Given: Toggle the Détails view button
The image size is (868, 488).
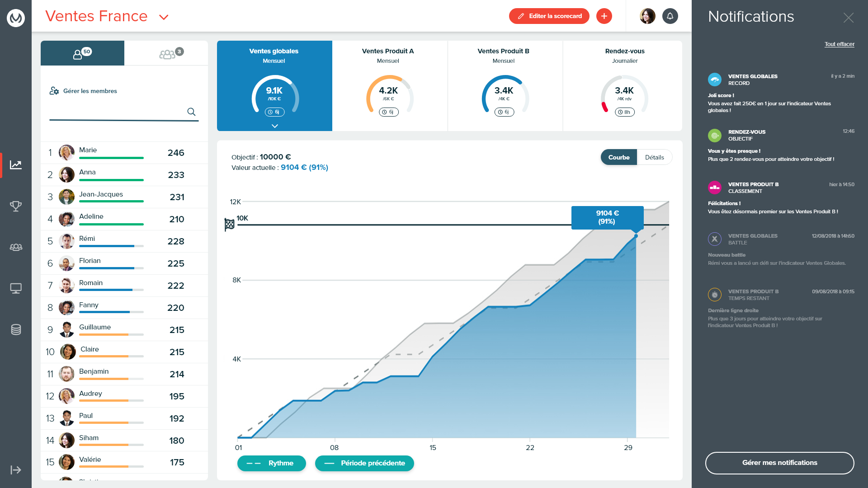Looking at the screenshot, I should [655, 157].
